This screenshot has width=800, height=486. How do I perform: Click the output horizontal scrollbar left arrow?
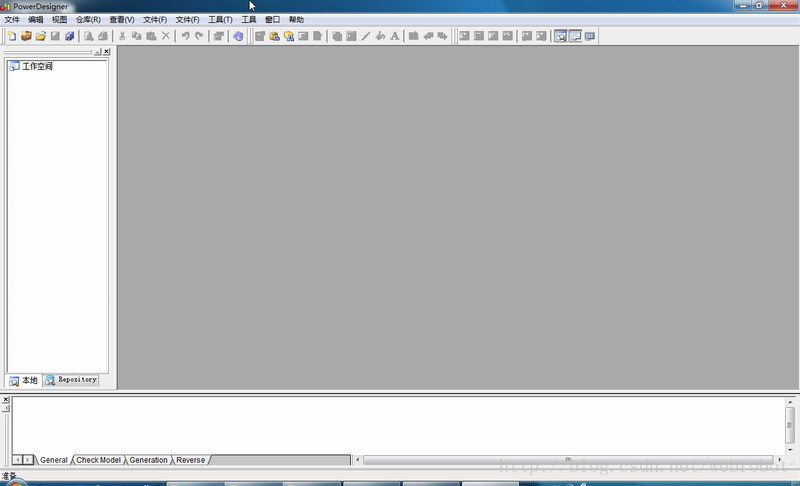point(358,460)
